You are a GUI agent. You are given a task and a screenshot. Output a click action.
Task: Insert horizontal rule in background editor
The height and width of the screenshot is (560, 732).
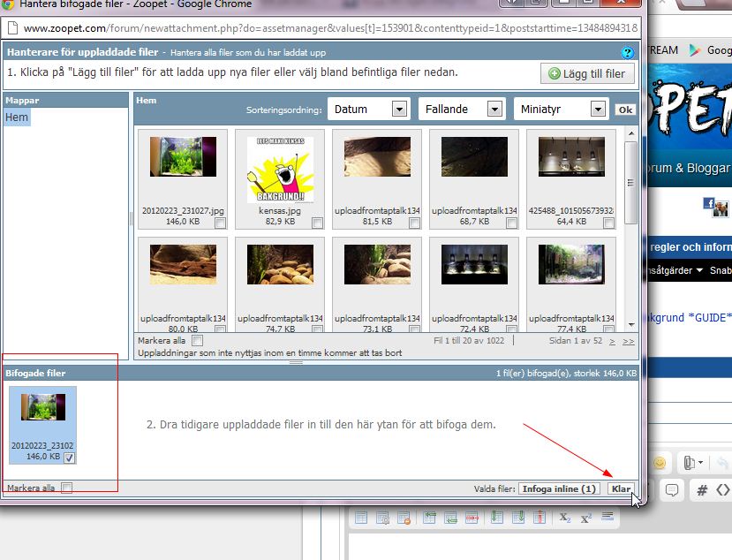(x=607, y=516)
